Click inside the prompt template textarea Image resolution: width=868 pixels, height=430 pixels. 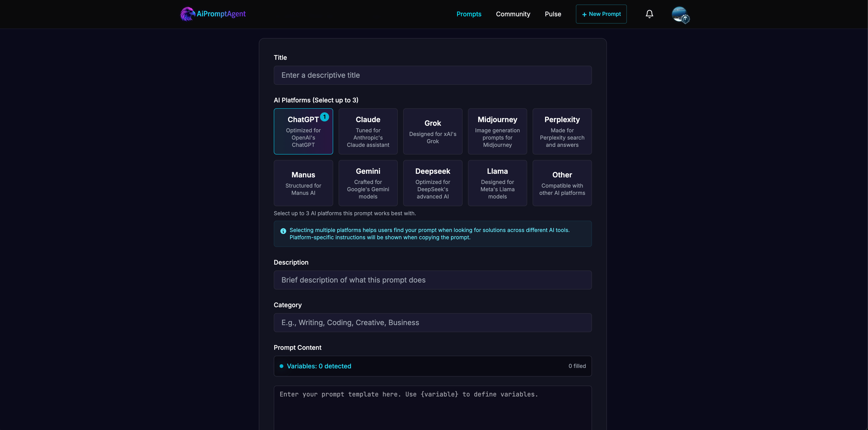pyautogui.click(x=433, y=408)
